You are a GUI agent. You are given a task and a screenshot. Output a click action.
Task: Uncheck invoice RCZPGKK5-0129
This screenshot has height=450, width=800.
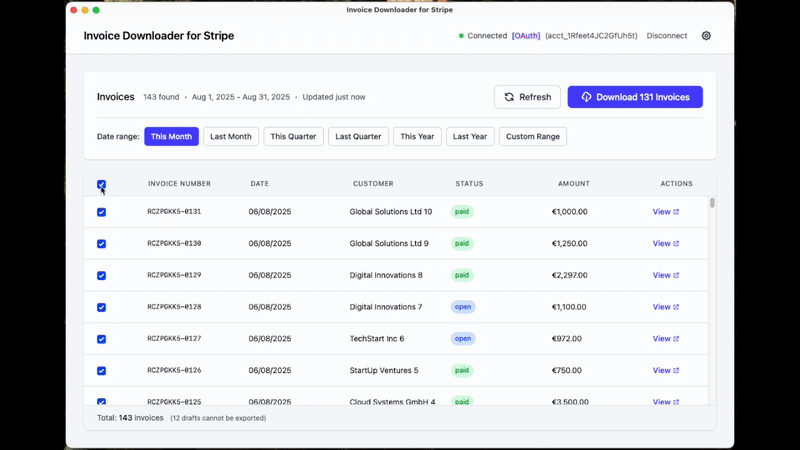pyautogui.click(x=102, y=276)
